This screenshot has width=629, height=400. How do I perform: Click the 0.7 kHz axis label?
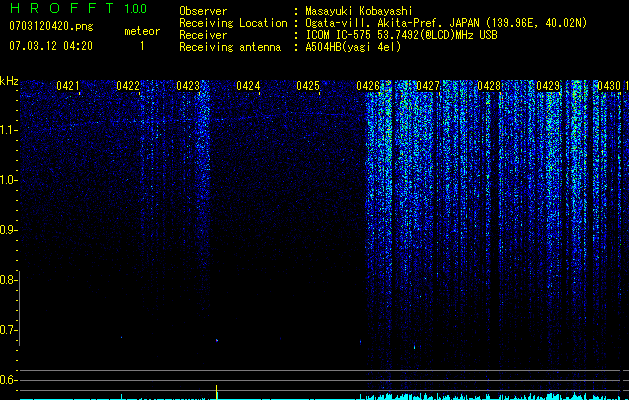[x=8, y=330]
